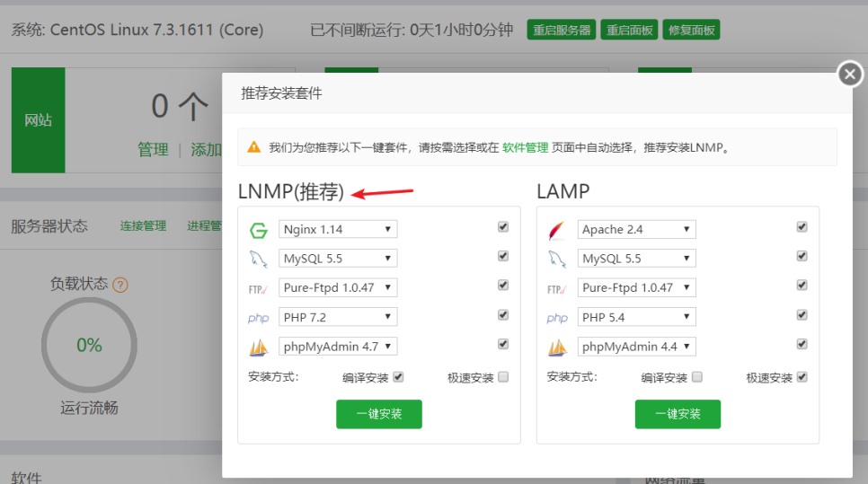Open the LNMP MySQL 5.5 dropdown
868x484 pixels.
pyautogui.click(x=338, y=259)
